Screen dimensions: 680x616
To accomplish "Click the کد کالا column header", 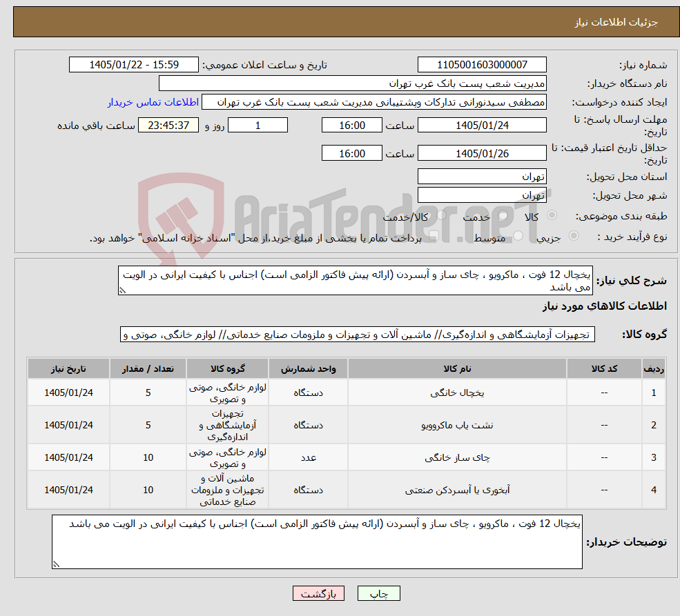I will point(604,368).
